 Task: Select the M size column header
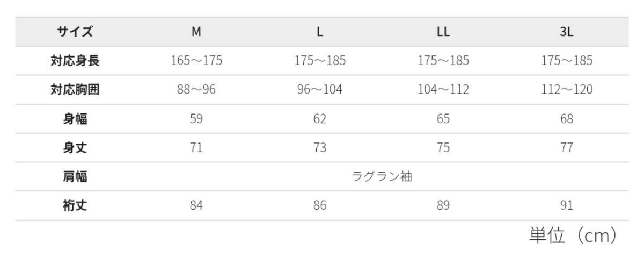pyautogui.click(x=196, y=32)
